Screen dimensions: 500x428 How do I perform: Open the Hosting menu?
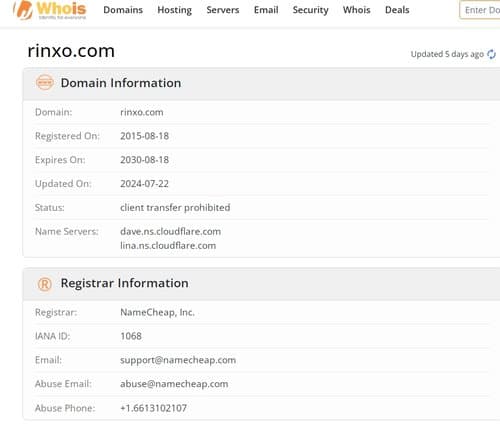[x=175, y=10]
